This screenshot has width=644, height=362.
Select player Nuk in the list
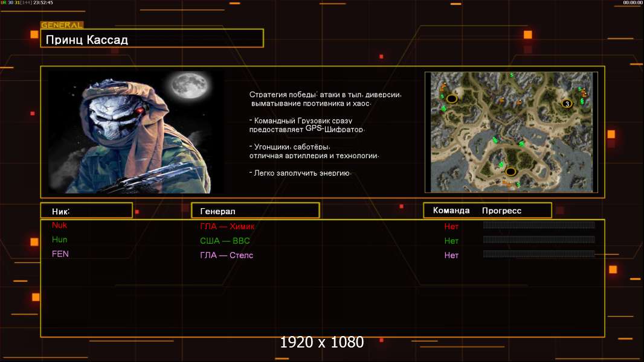coord(60,225)
